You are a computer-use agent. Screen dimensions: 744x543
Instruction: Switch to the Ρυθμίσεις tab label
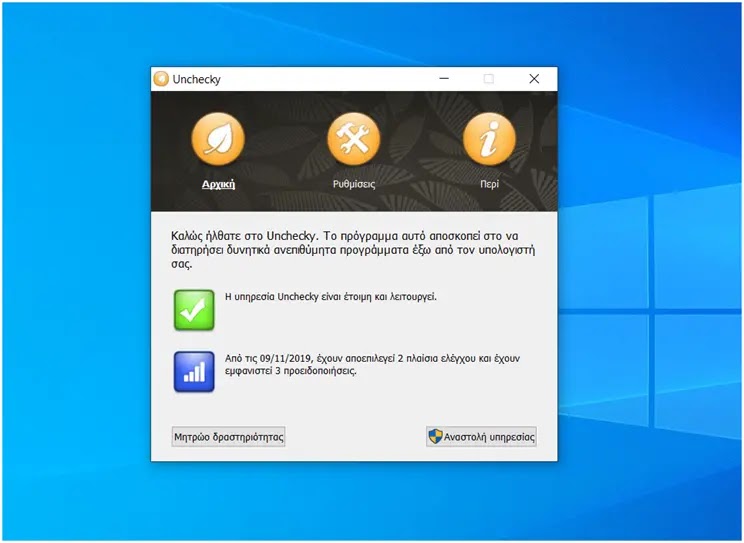354,184
